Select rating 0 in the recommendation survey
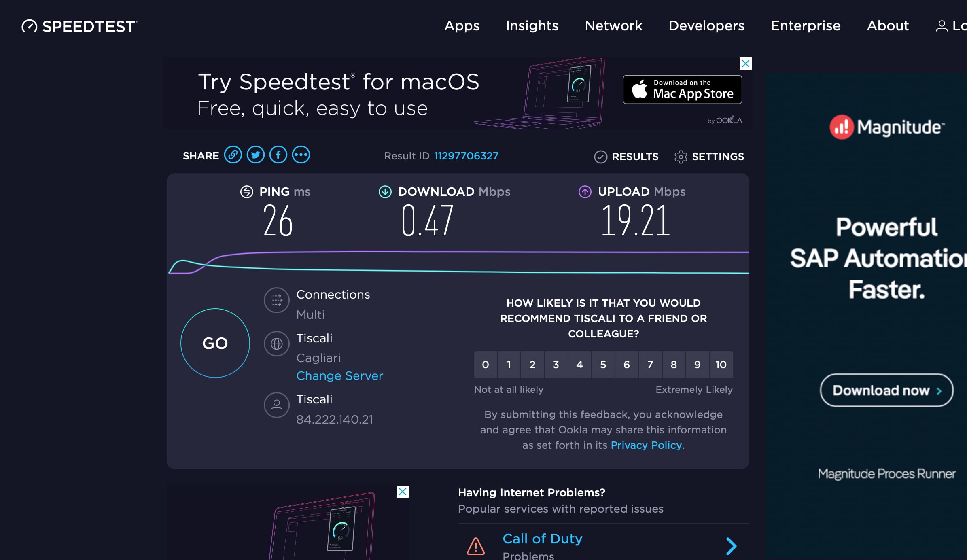This screenshot has height=560, width=967. (486, 365)
